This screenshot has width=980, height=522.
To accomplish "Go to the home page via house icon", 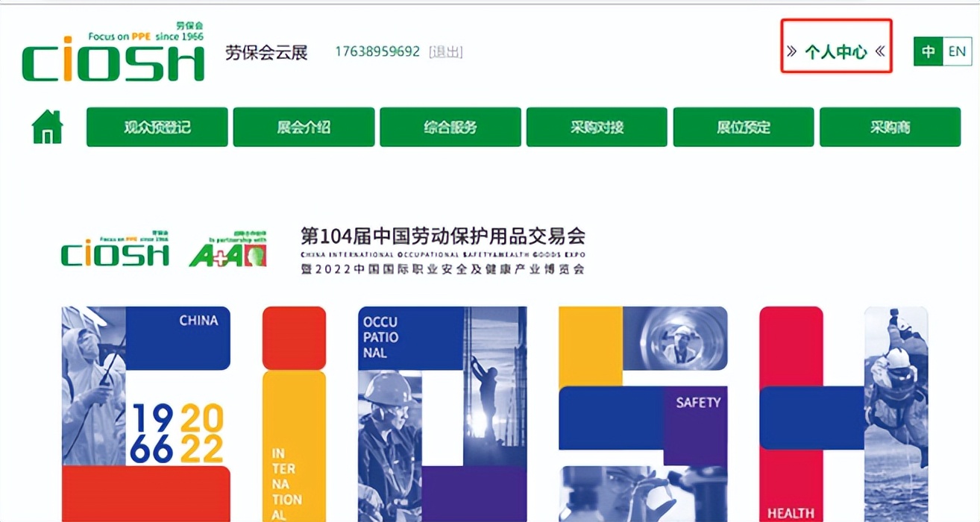I will coord(48,127).
